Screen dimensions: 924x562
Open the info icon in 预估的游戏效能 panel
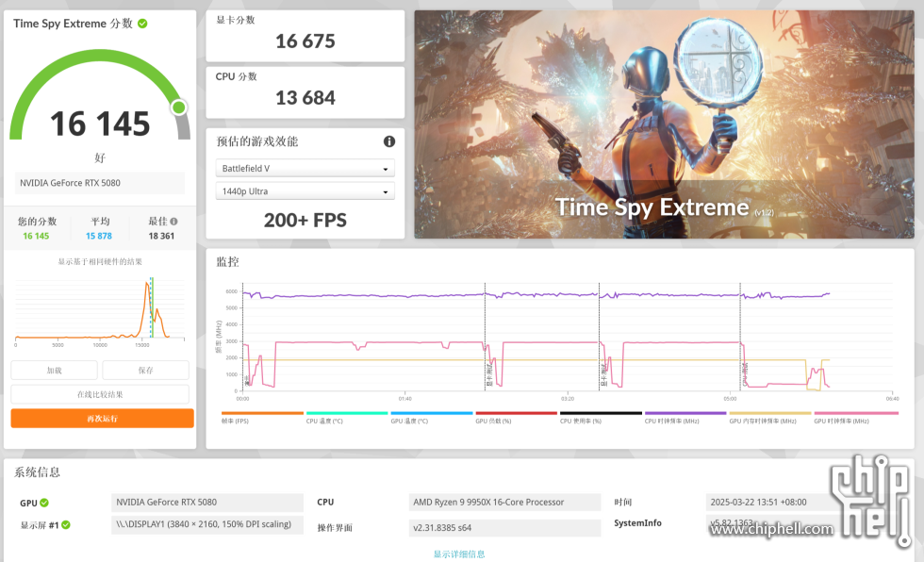[x=388, y=141]
